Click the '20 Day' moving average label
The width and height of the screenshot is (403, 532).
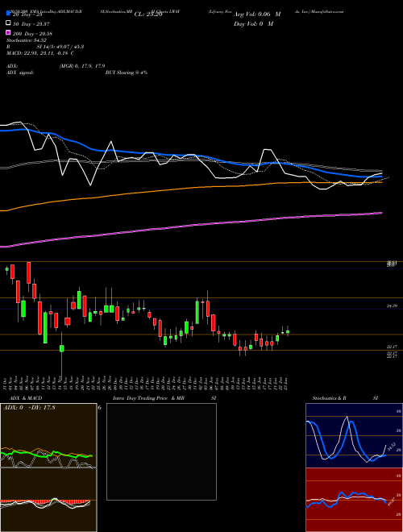(27, 15)
